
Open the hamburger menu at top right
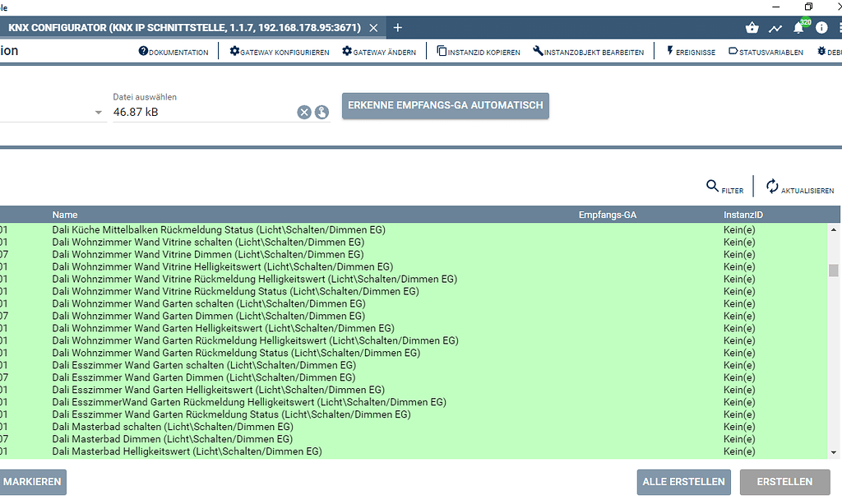[838, 27]
